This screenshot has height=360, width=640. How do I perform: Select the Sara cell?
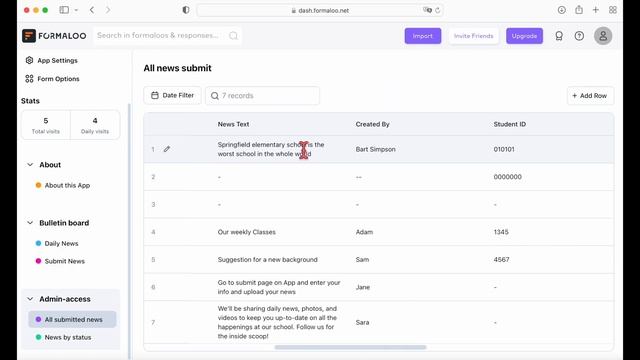(x=362, y=322)
